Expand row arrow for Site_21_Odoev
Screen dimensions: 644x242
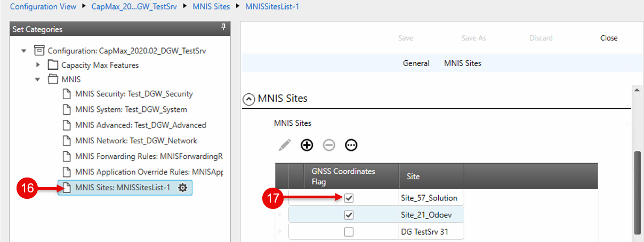point(280,215)
